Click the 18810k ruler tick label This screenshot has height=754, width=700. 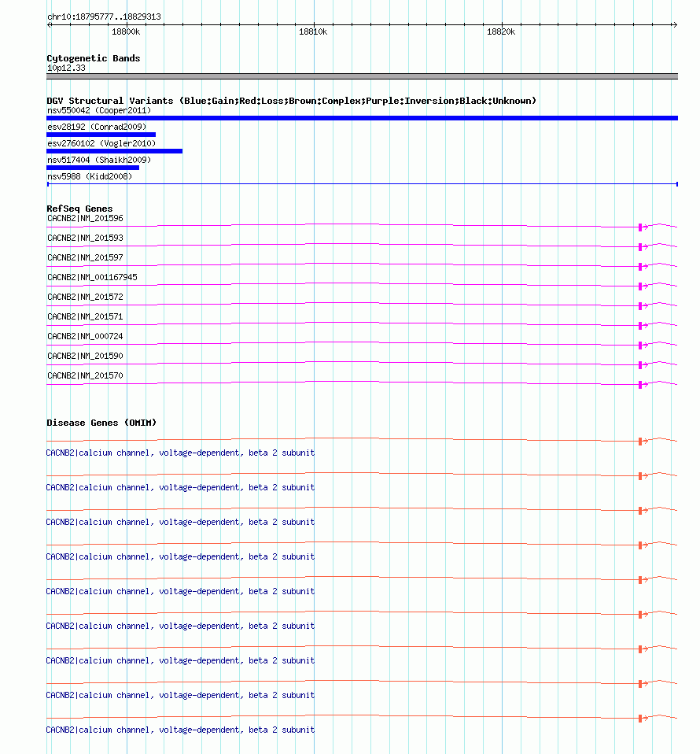[313, 31]
